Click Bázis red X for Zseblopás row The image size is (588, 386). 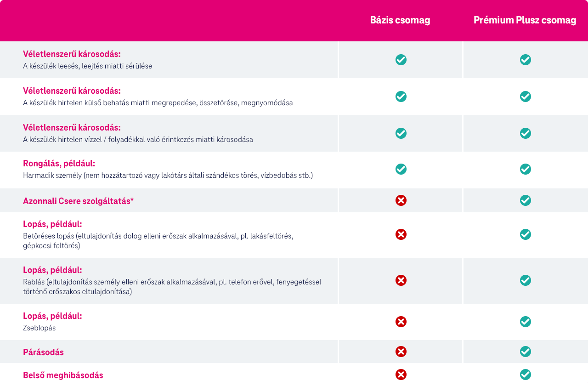click(x=401, y=322)
